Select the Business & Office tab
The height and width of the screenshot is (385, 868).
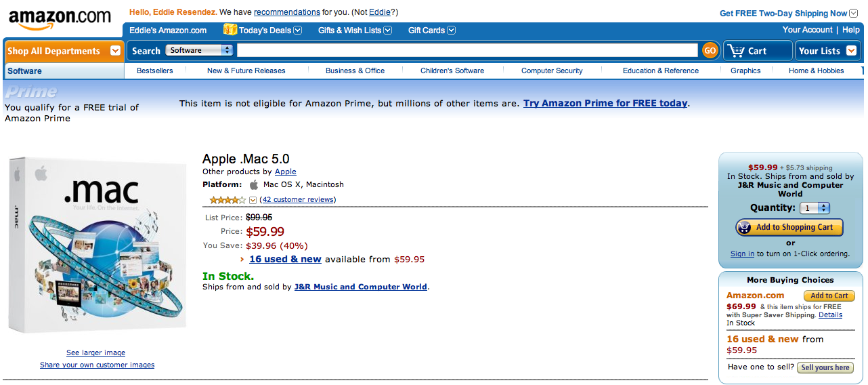pos(355,70)
